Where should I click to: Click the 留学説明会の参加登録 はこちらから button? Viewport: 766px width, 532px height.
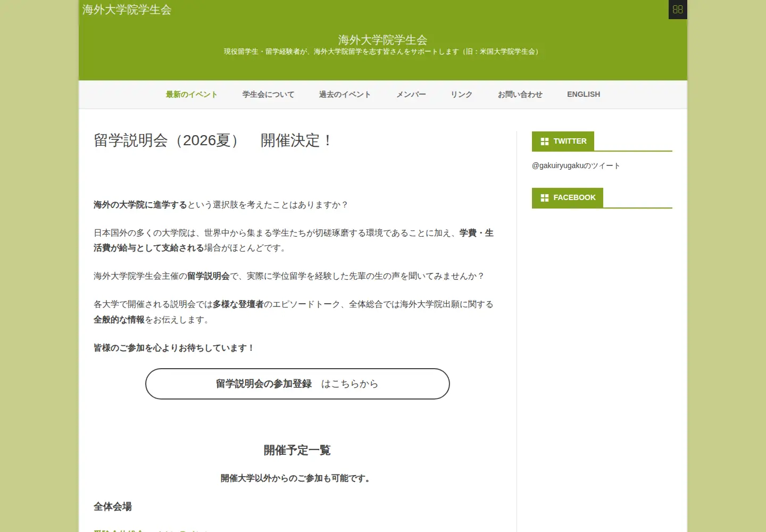pyautogui.click(x=297, y=384)
